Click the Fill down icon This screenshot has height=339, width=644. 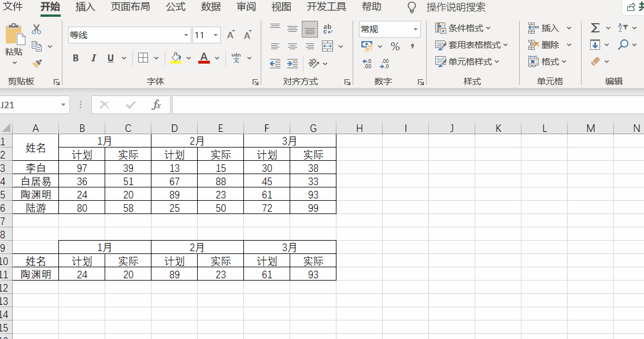click(x=595, y=45)
